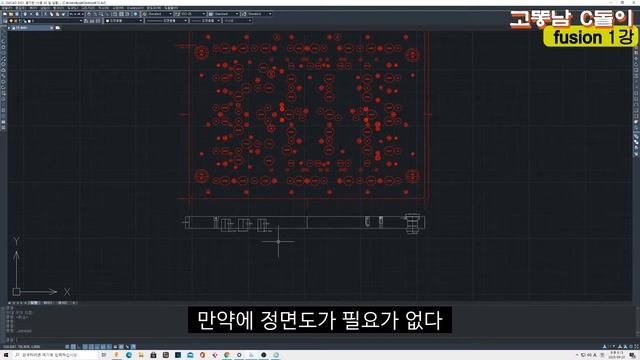Open the first menu in the menu bar
This screenshot has width=640, height=360.
[x=7, y=8]
